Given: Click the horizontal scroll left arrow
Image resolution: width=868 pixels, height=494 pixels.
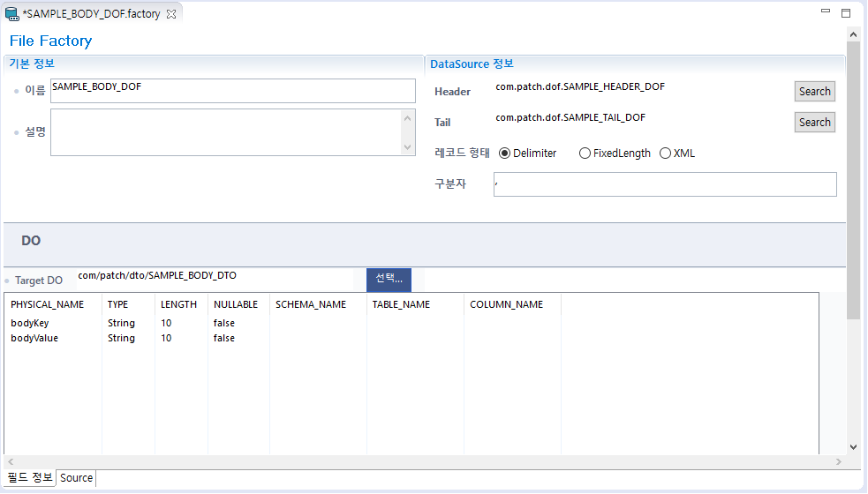Looking at the screenshot, I should click(11, 461).
